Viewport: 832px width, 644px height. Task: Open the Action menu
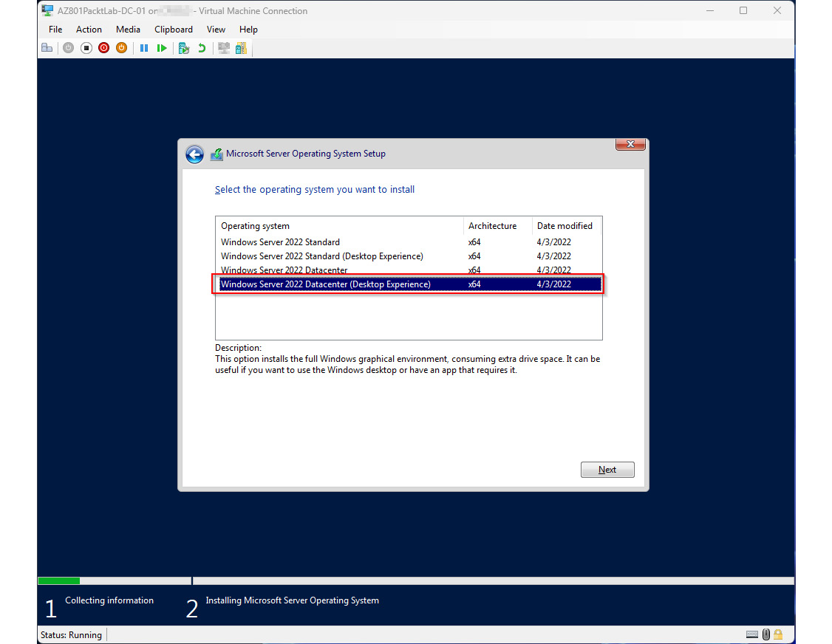coord(89,30)
